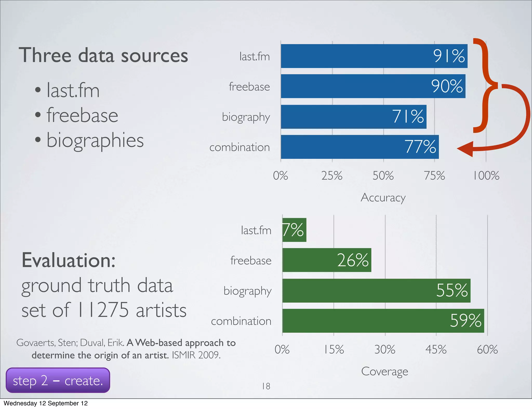Click the 'step 2 – create.' purple button
532x409 pixels.
click(x=58, y=380)
